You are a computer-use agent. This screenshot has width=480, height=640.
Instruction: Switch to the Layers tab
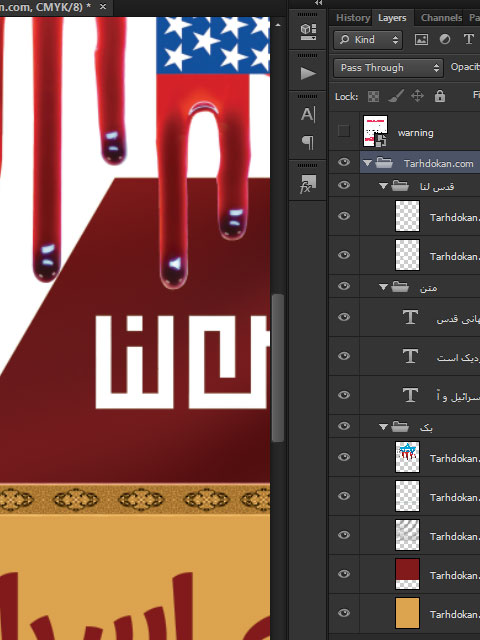coord(392,18)
